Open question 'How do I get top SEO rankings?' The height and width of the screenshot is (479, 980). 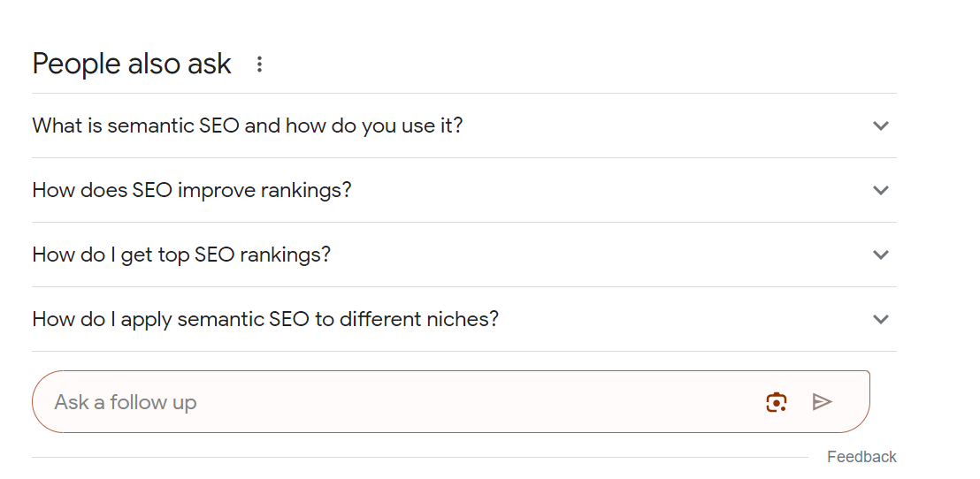click(x=463, y=255)
